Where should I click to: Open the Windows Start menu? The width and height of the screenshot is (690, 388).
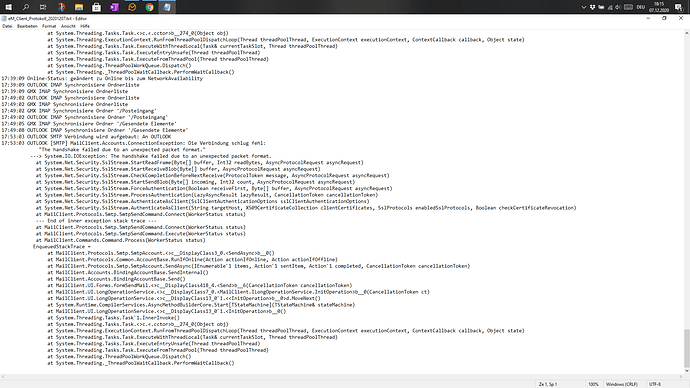[8, 7]
